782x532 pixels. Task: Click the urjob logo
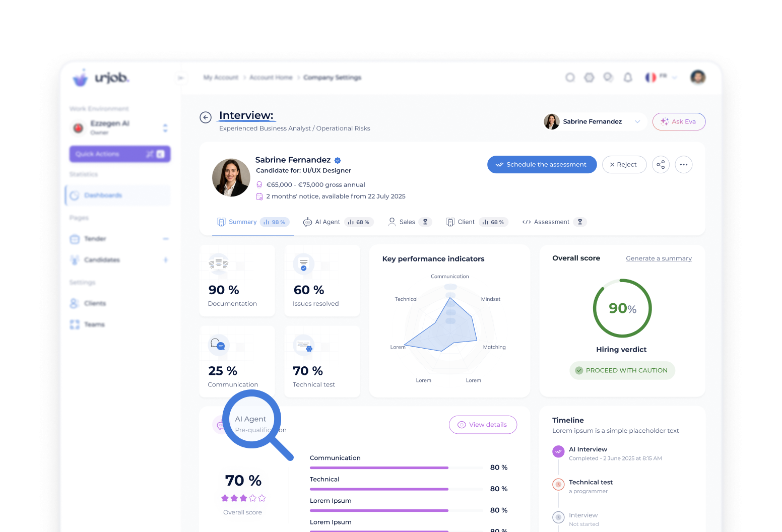101,78
